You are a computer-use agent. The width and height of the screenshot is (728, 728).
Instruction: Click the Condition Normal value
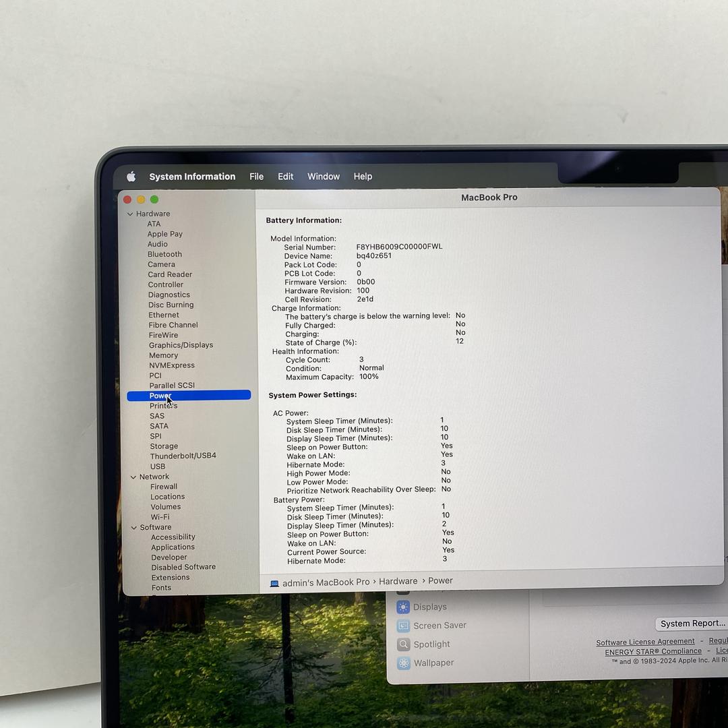[371, 368]
